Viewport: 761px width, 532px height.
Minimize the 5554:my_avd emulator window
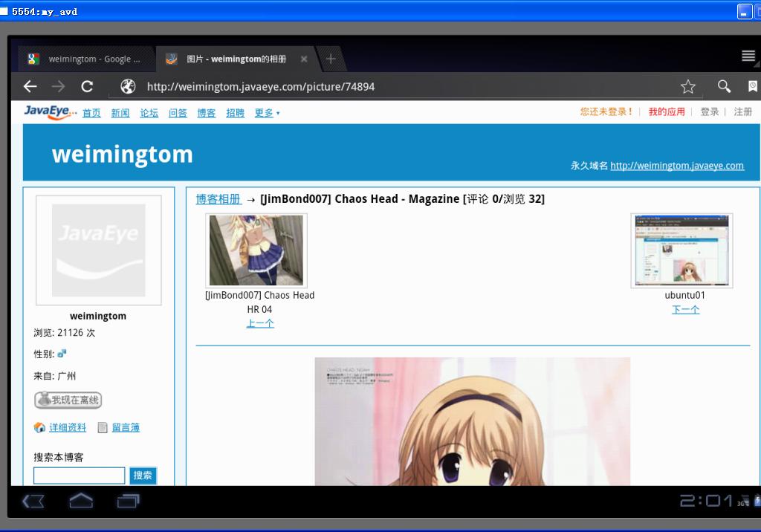click(745, 12)
